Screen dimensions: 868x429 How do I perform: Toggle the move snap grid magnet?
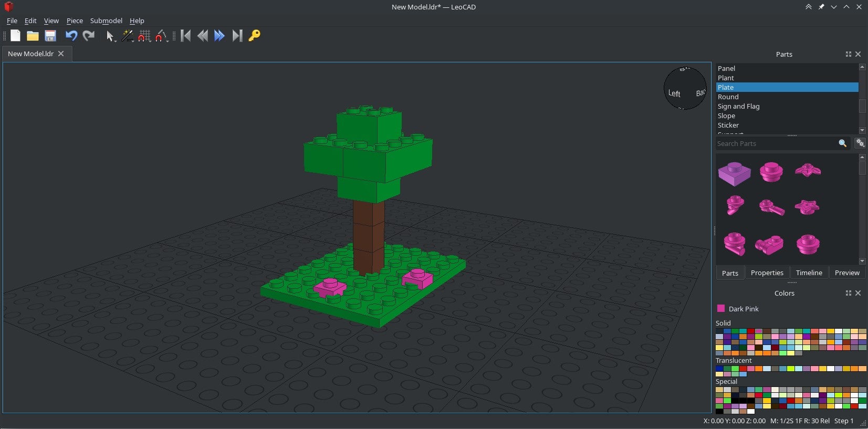coord(144,36)
